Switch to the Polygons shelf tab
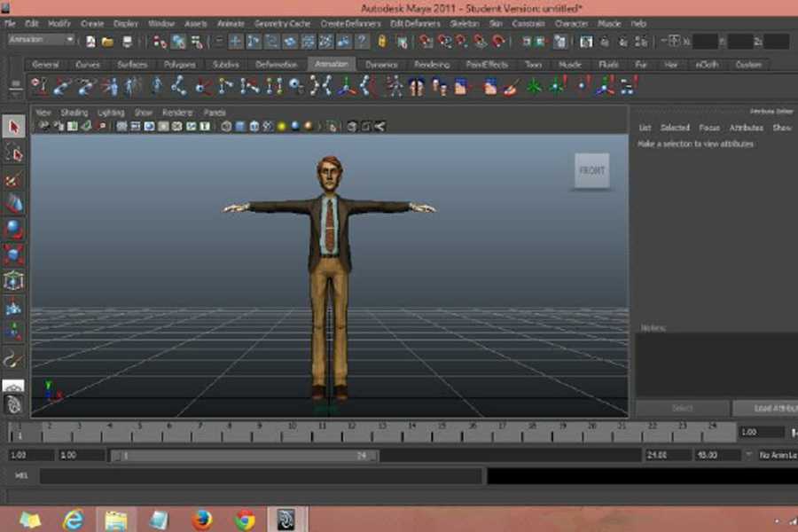The width and height of the screenshot is (798, 532). point(178,65)
